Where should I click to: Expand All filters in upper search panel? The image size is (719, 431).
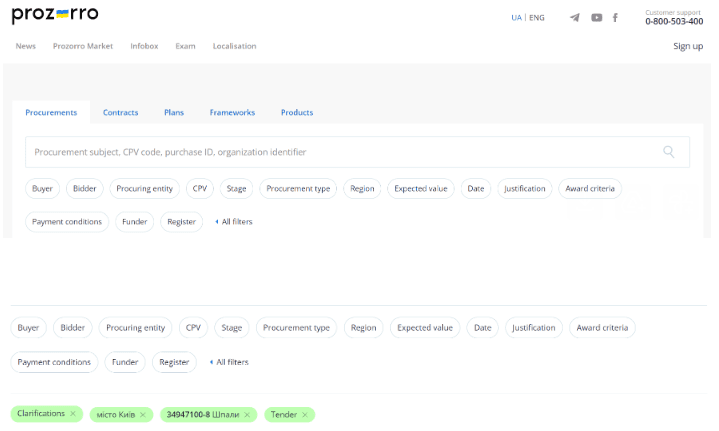click(x=234, y=222)
